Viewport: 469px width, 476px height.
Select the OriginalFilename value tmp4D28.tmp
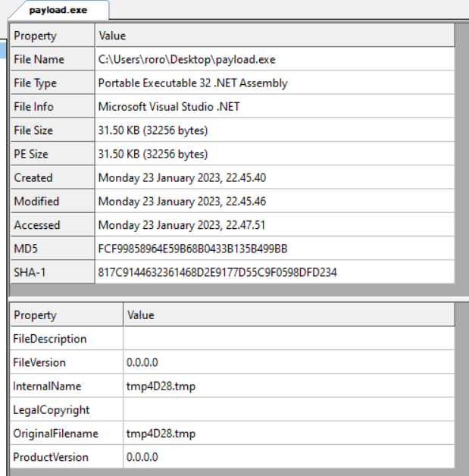tap(161, 434)
